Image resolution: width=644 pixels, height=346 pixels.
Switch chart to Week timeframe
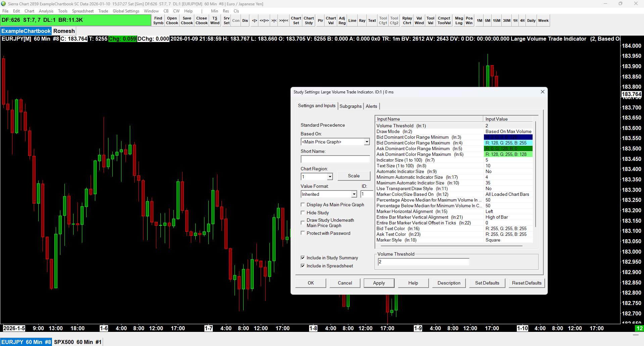(543, 20)
